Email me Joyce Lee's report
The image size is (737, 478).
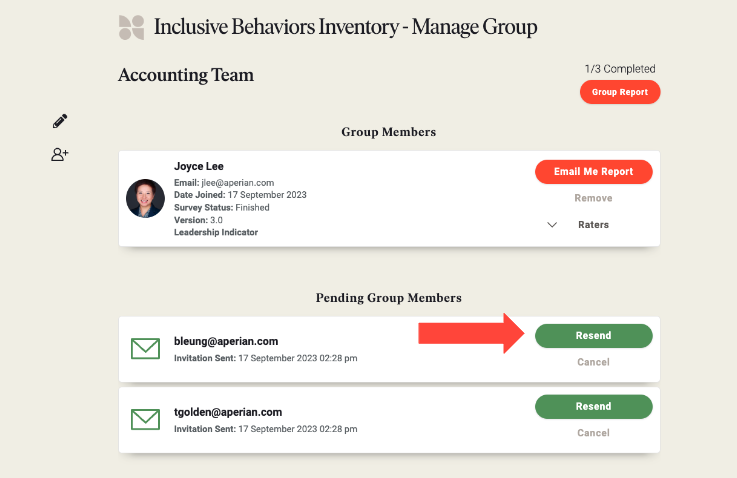(x=594, y=172)
